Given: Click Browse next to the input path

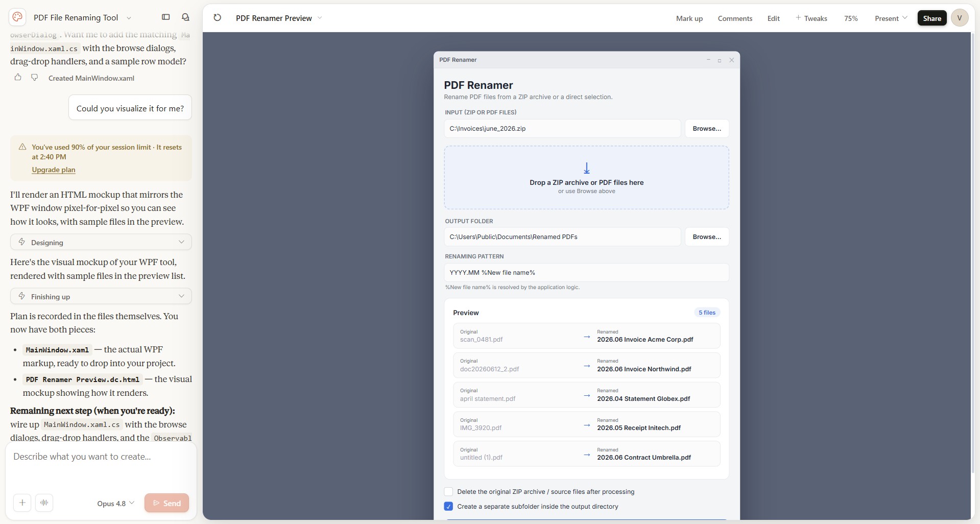Looking at the screenshot, I should pyautogui.click(x=707, y=129).
